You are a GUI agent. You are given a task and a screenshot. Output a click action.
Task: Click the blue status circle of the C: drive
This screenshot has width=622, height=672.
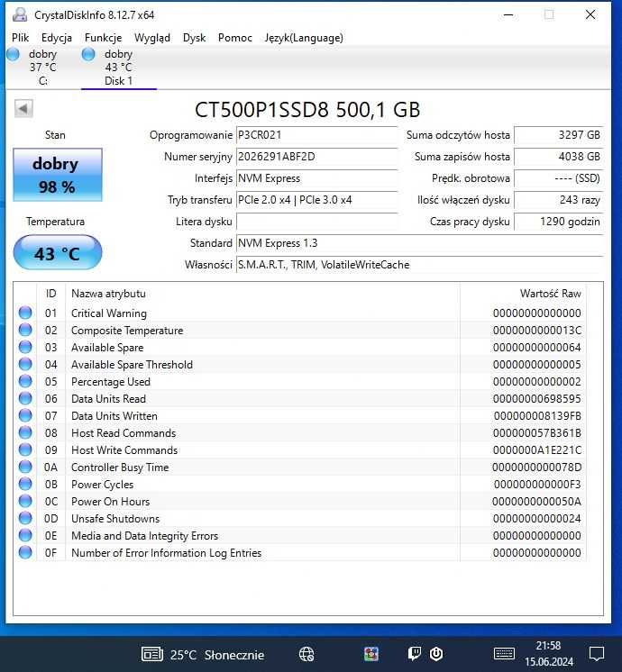[x=14, y=54]
